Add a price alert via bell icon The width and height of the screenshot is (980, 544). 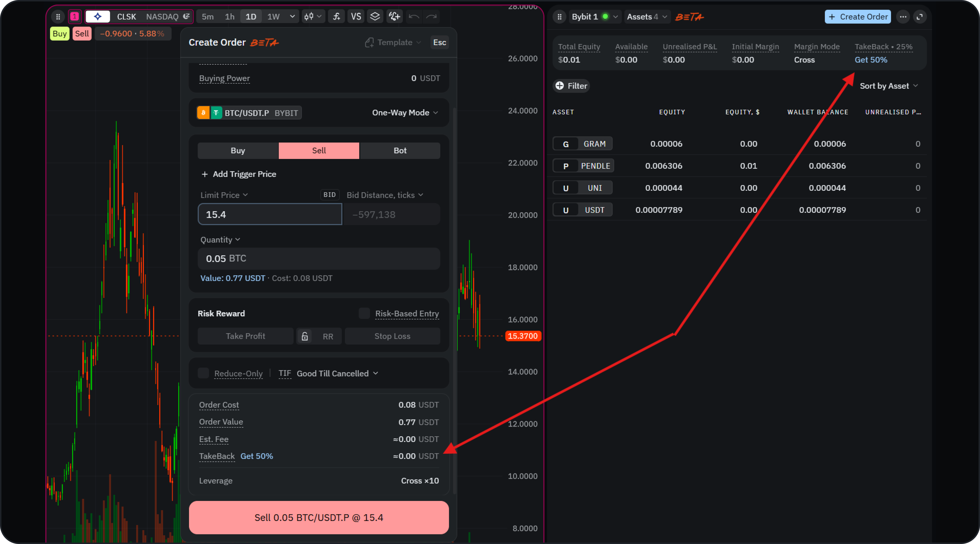[394, 17]
